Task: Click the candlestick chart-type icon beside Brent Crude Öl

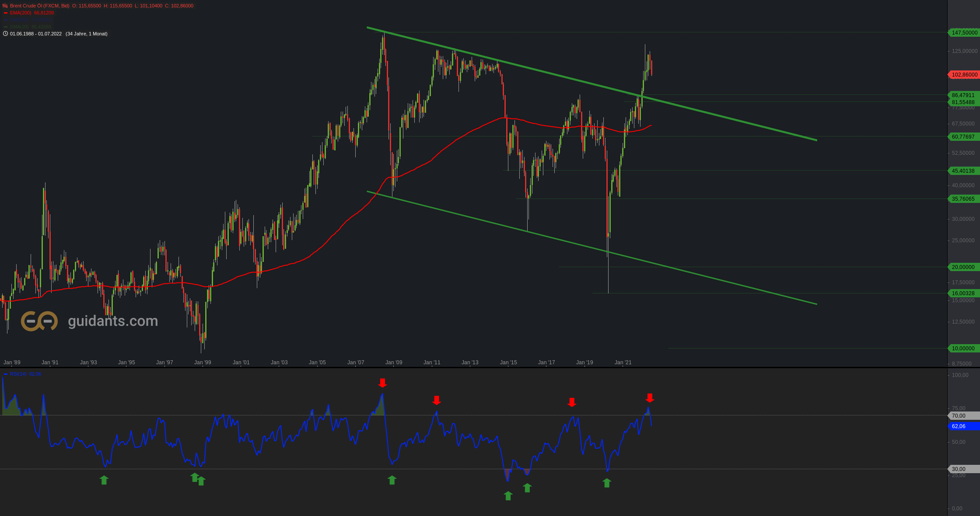Action: [5, 6]
